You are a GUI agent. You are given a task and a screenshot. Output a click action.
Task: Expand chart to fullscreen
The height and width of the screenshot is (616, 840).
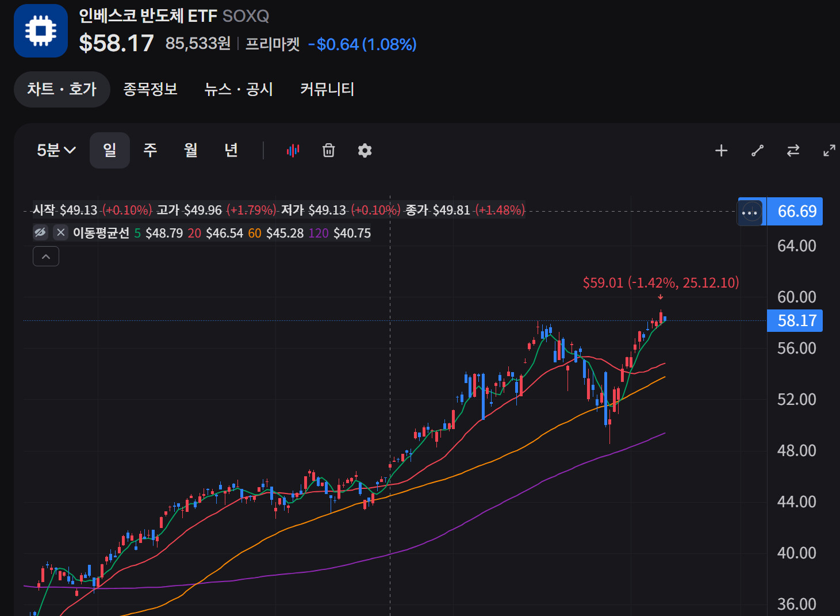click(829, 151)
